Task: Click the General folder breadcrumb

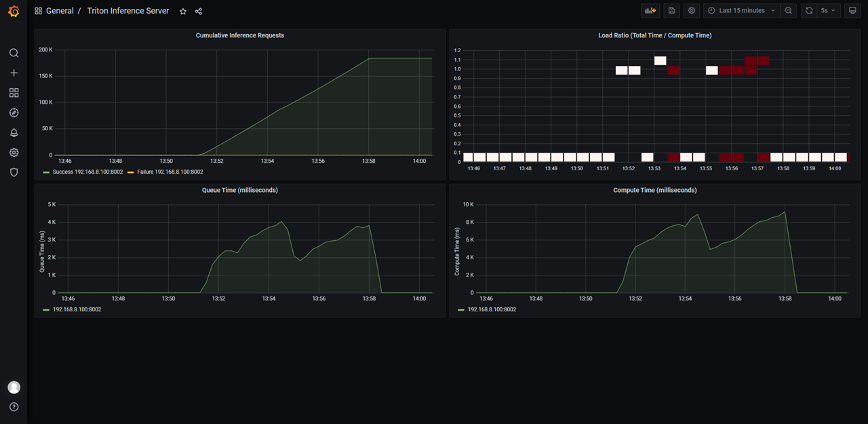Action: (x=60, y=11)
